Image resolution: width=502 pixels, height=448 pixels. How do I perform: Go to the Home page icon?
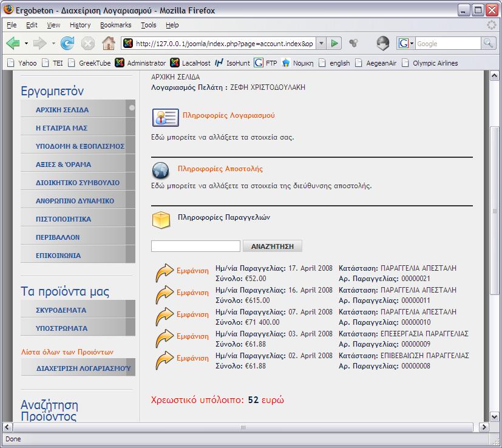click(x=109, y=43)
